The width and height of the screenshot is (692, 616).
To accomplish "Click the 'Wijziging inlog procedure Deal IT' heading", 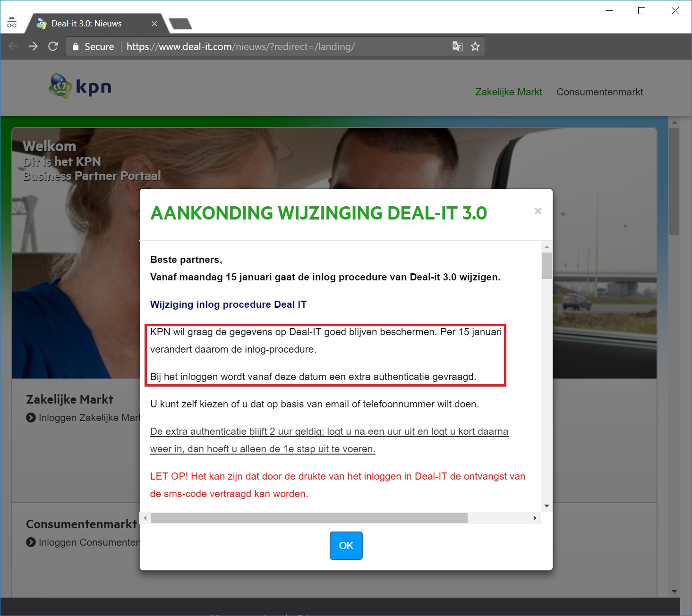I will [x=228, y=304].
